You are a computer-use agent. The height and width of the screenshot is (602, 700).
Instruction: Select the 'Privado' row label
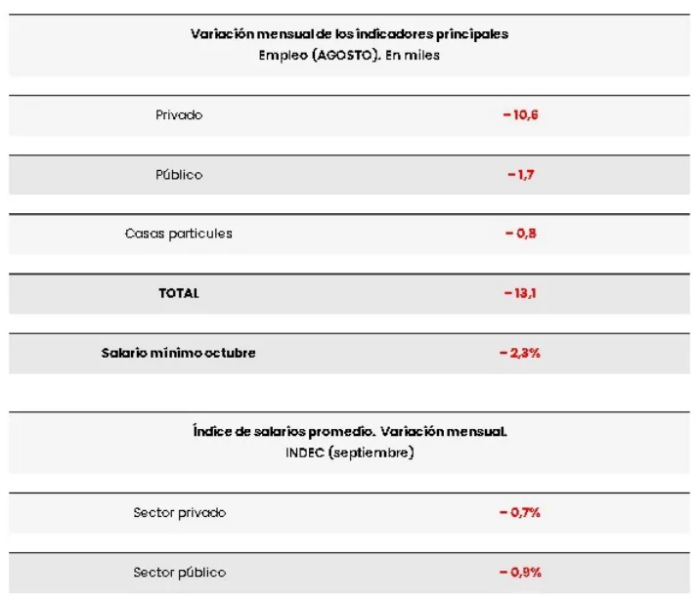click(179, 115)
